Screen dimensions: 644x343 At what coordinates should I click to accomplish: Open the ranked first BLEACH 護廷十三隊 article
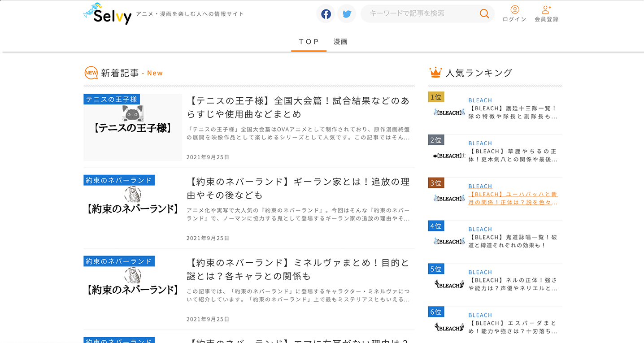(x=513, y=112)
